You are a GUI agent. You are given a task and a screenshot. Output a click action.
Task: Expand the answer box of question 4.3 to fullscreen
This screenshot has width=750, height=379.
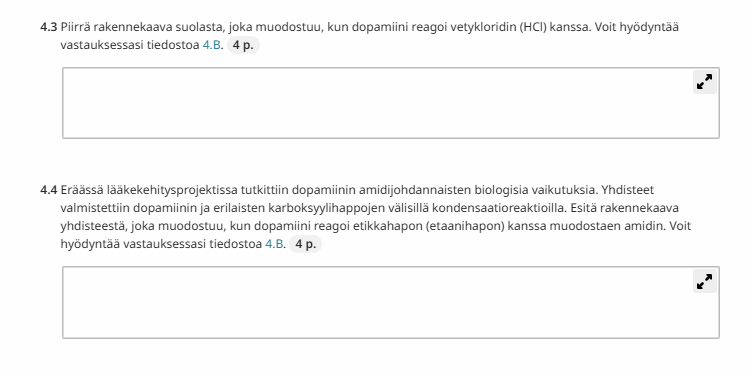705,82
